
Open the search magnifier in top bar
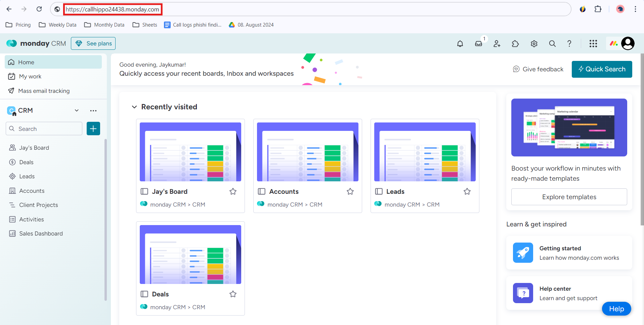pyautogui.click(x=552, y=44)
